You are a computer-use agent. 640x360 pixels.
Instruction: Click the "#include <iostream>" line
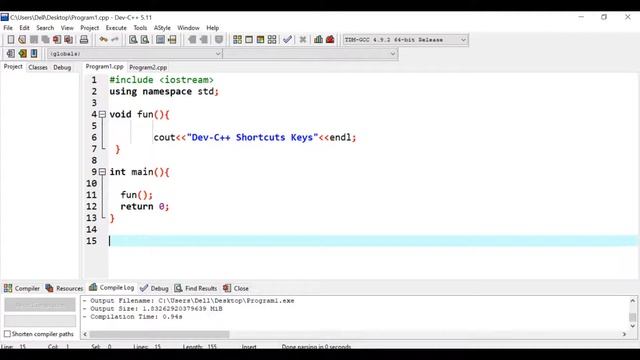point(161,80)
